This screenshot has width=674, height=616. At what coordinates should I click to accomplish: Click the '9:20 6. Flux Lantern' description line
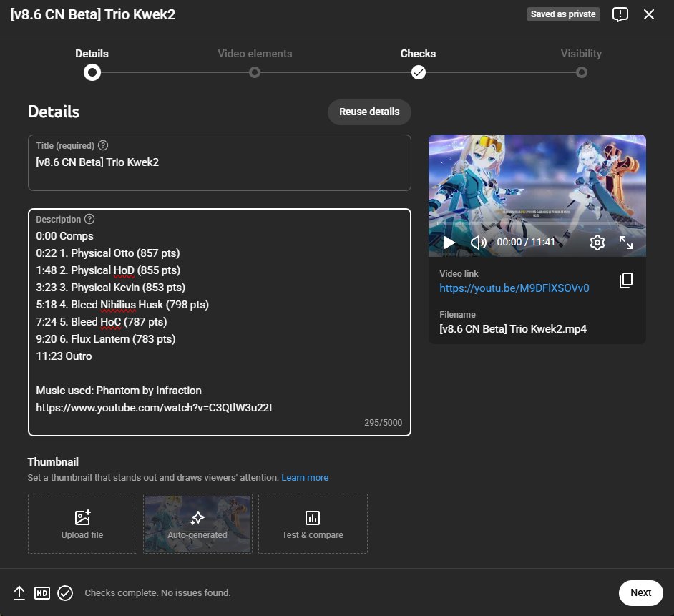[x=106, y=339]
